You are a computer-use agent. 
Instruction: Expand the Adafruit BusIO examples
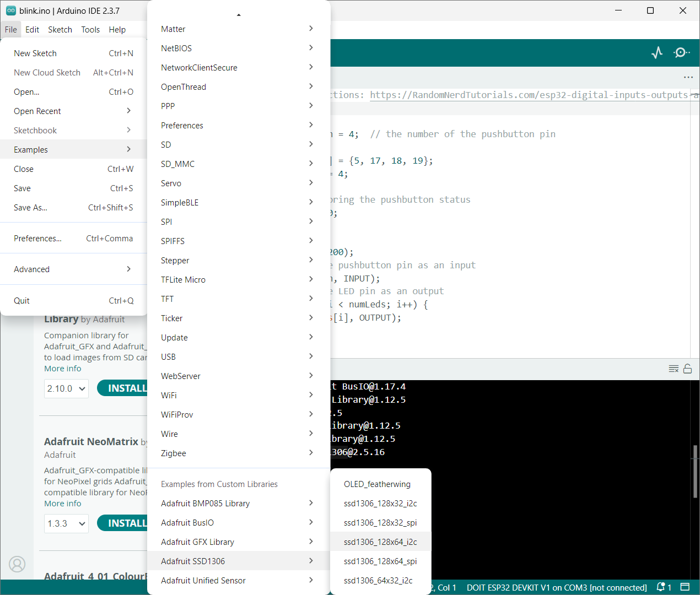point(239,523)
